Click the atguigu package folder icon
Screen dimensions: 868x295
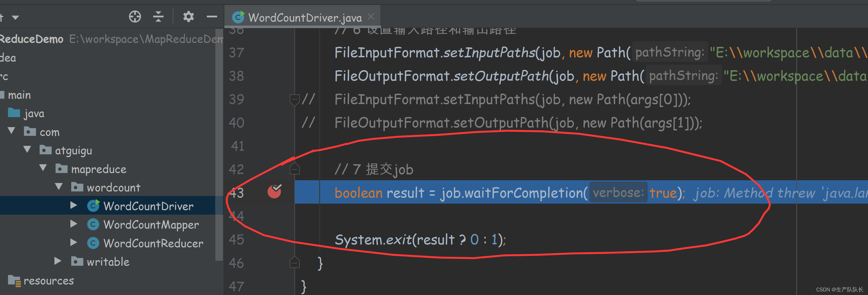pyautogui.click(x=45, y=150)
